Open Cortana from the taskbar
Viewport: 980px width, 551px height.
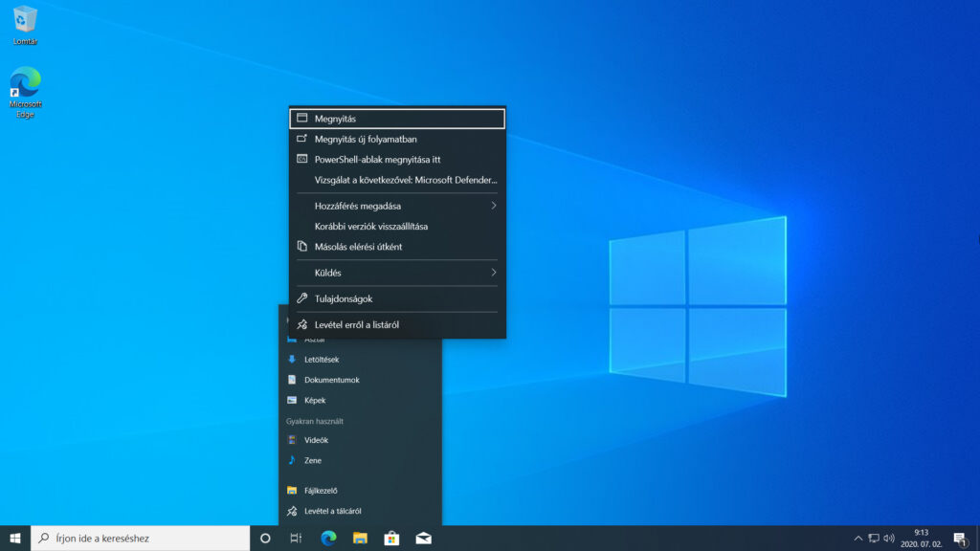tap(265, 538)
